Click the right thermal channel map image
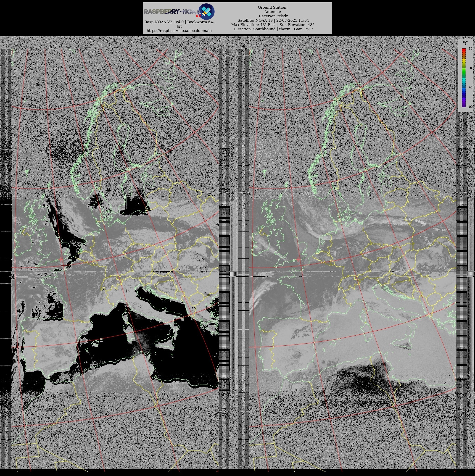 [353, 259]
